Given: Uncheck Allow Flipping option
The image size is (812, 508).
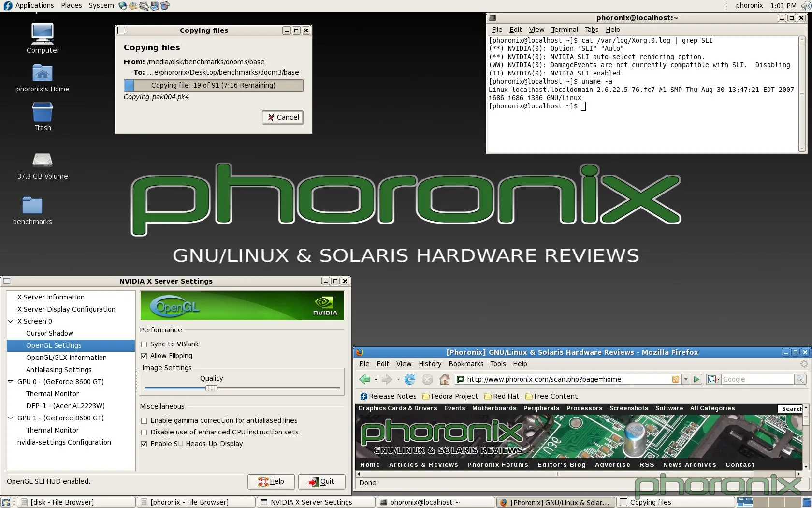Looking at the screenshot, I should [x=144, y=356].
